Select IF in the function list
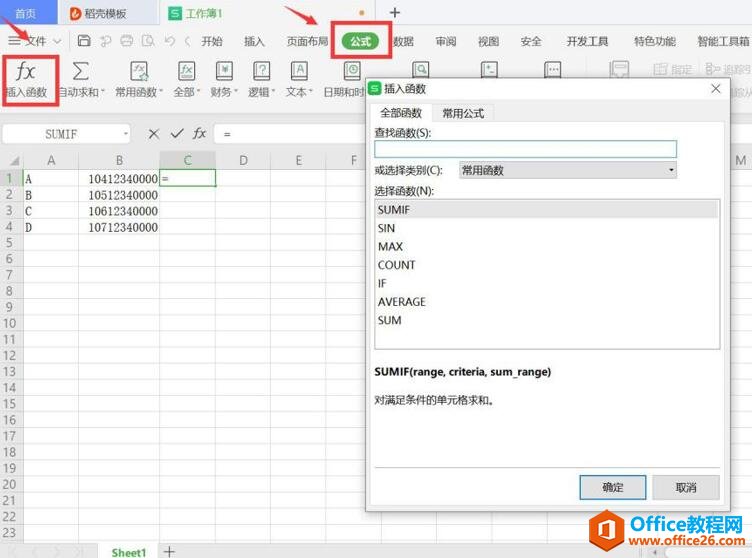This screenshot has width=752, height=558. 547,283
